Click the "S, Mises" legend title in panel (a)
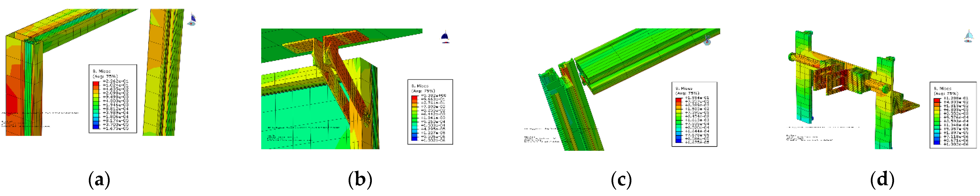980x196 pixels. click(x=102, y=71)
